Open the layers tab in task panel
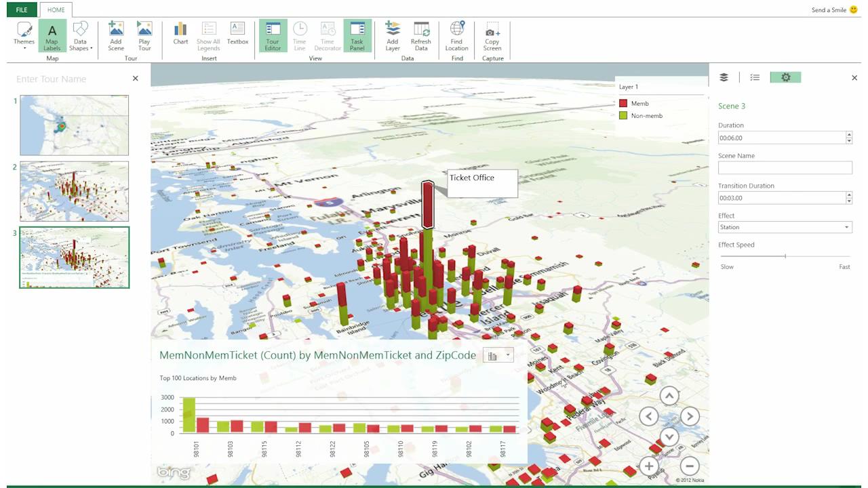 point(724,77)
